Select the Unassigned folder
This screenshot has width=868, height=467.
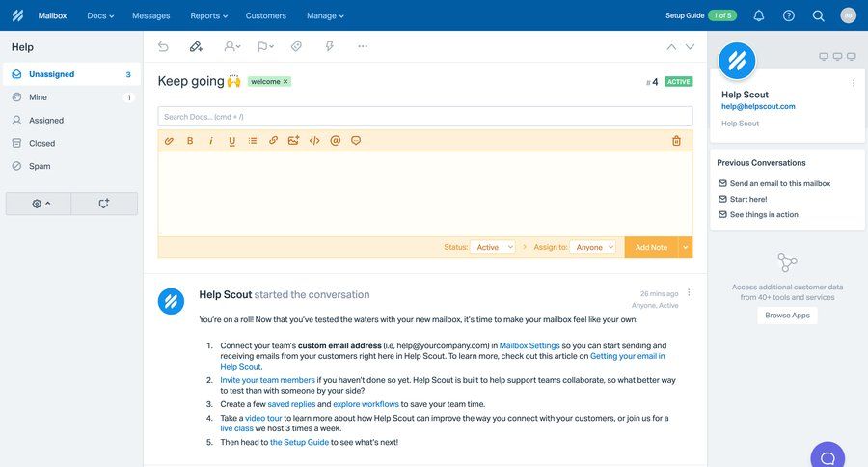tap(72, 74)
